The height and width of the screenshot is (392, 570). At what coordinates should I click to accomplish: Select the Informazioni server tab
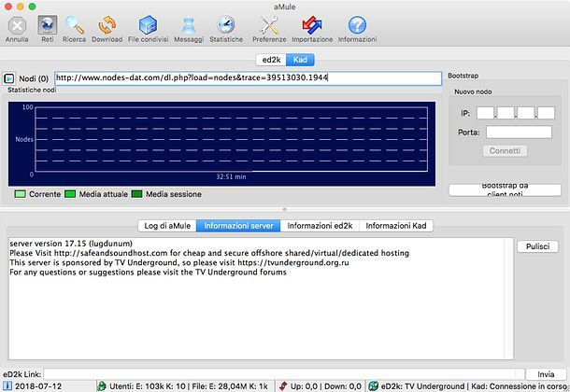click(238, 226)
